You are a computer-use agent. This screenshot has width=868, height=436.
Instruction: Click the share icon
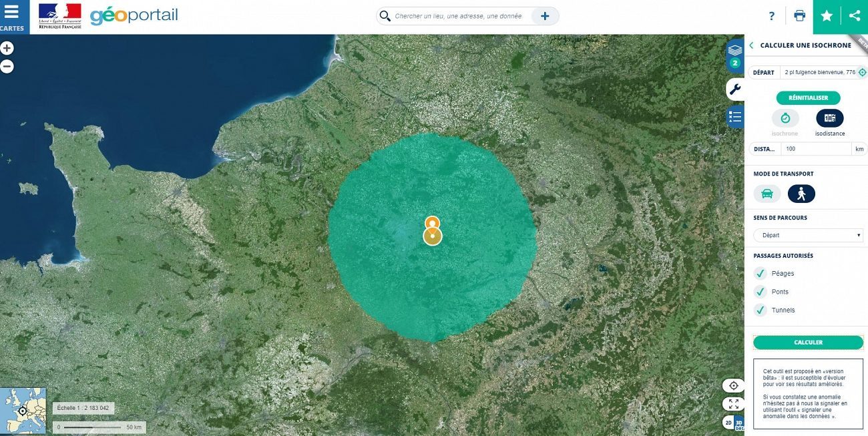pyautogui.click(x=855, y=16)
